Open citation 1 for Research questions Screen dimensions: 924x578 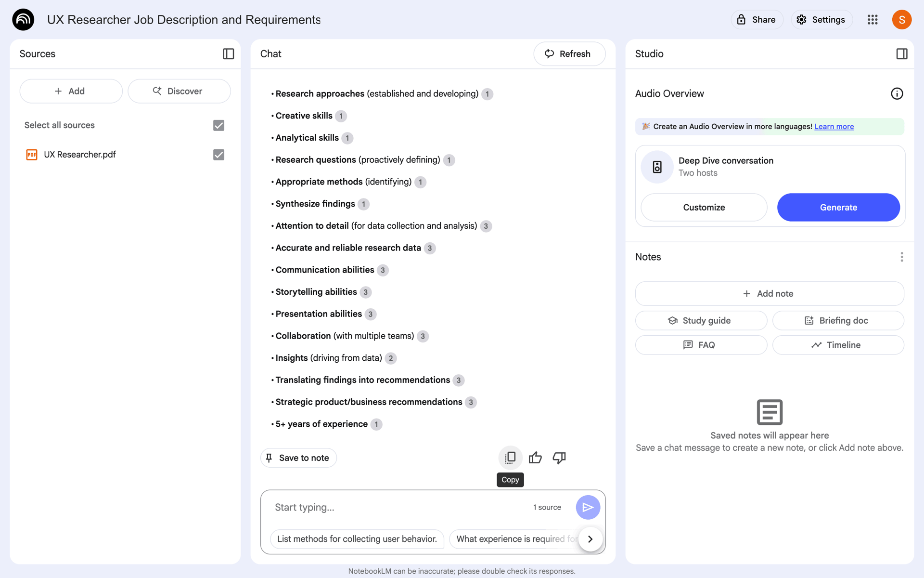pyautogui.click(x=449, y=160)
